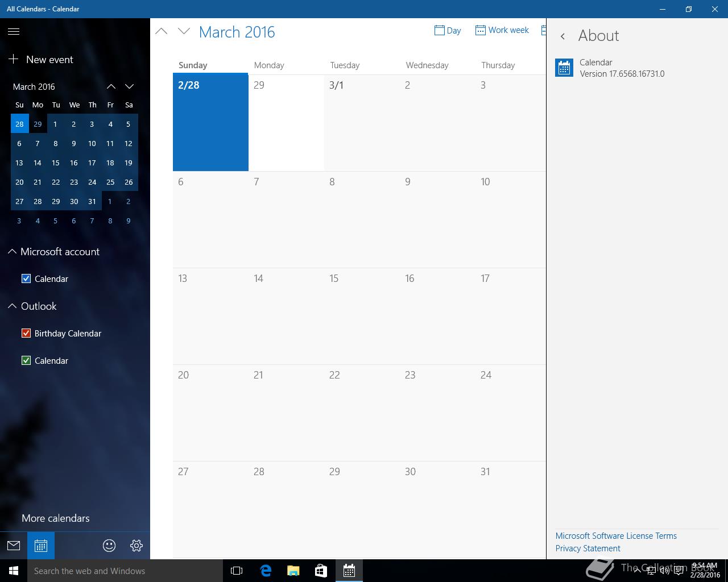The width and height of the screenshot is (728, 582).
Task: Open Action Center notification icon
Action: pos(679,571)
